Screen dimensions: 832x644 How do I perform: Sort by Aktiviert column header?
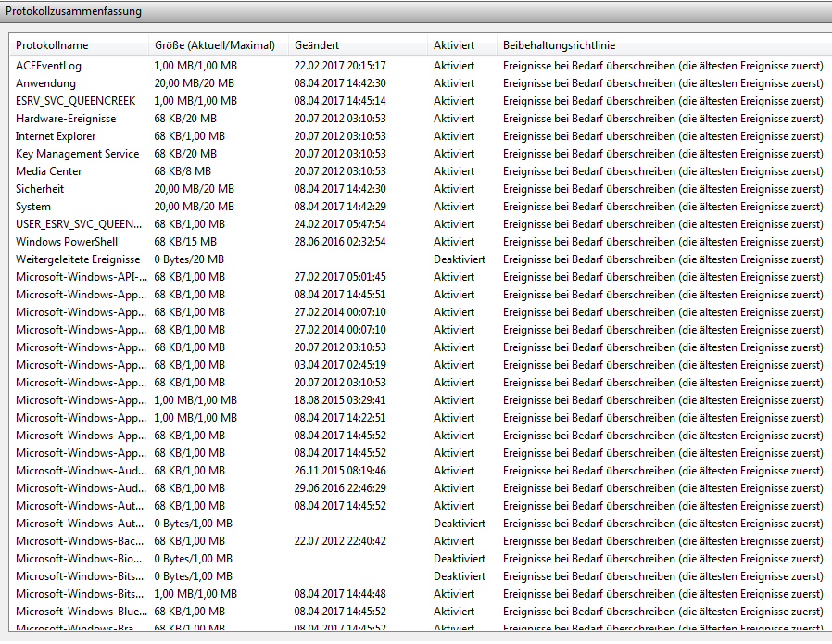tap(461, 45)
